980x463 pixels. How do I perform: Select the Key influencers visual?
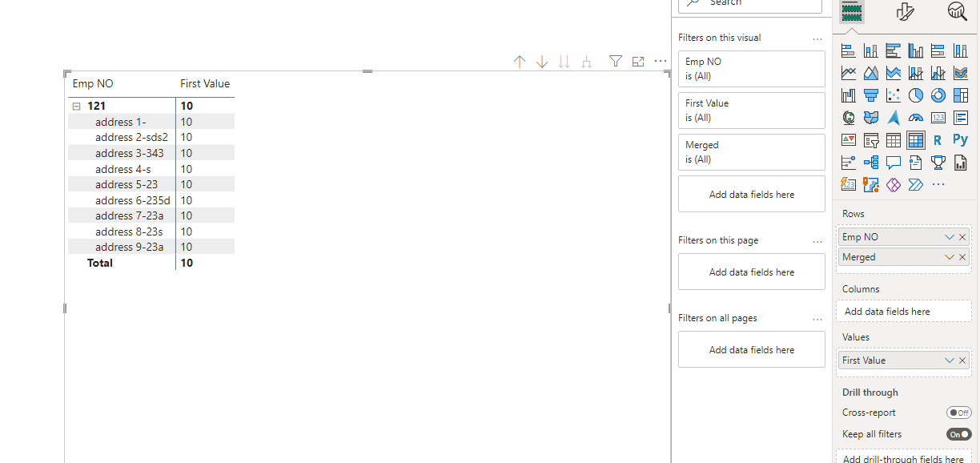click(x=849, y=163)
